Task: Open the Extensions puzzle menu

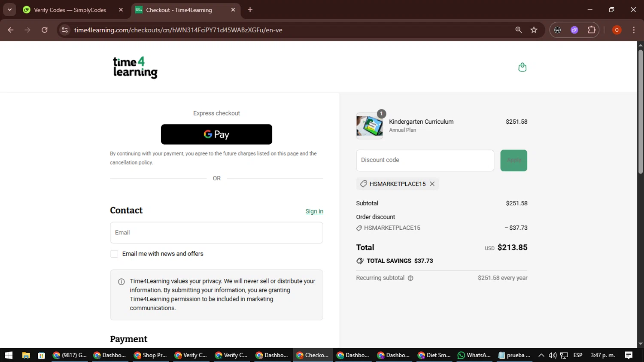Action: click(592, 30)
